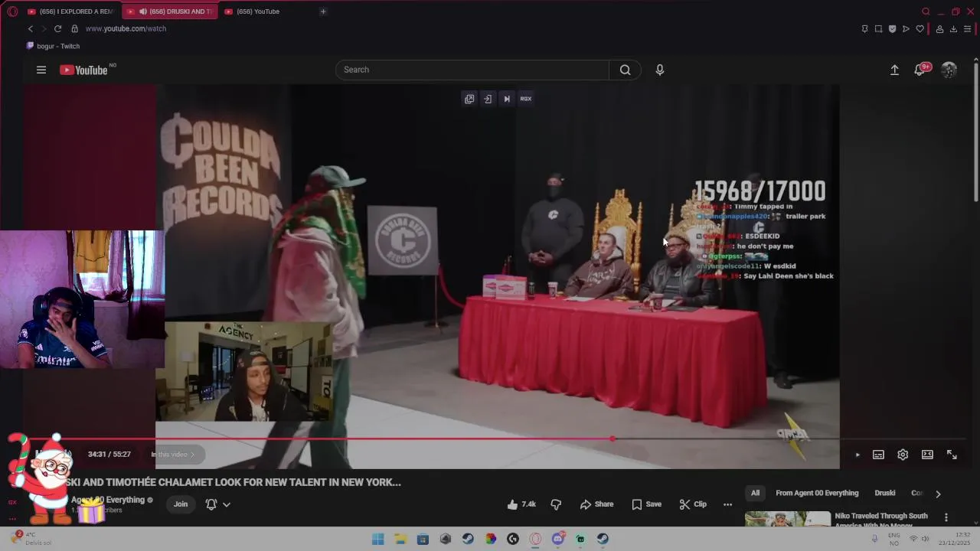This screenshot has width=980, height=551.
Task: Open the YouTube notifications bell
Action: pos(920,70)
